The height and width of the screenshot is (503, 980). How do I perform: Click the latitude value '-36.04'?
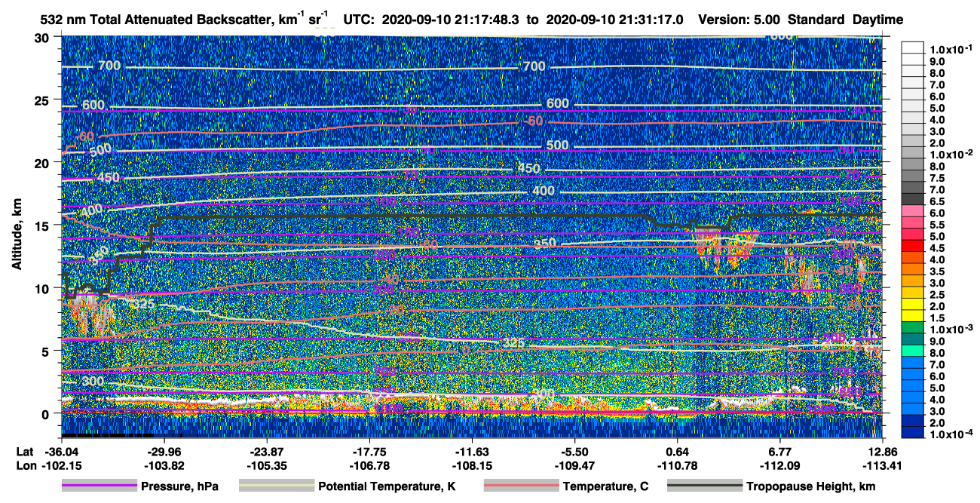point(61,451)
